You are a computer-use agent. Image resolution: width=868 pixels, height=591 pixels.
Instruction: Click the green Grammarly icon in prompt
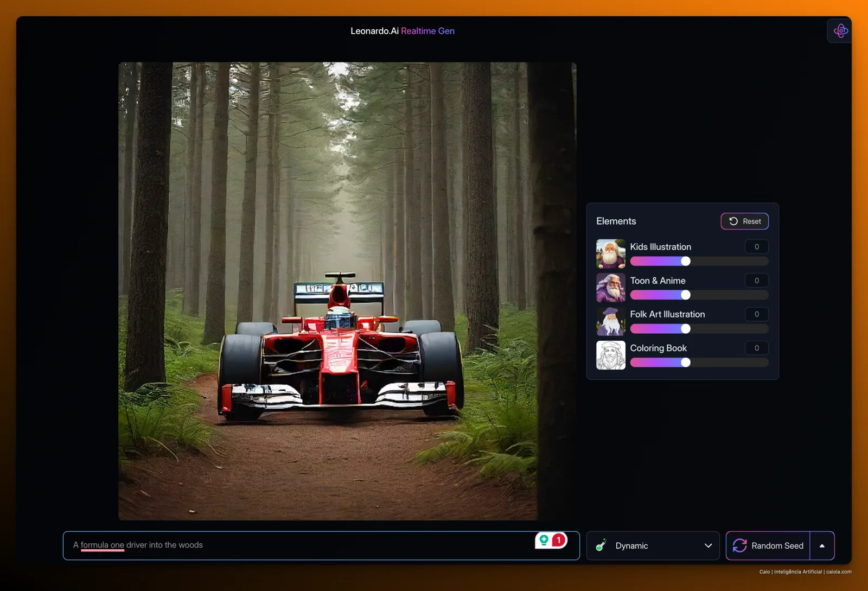pos(544,540)
